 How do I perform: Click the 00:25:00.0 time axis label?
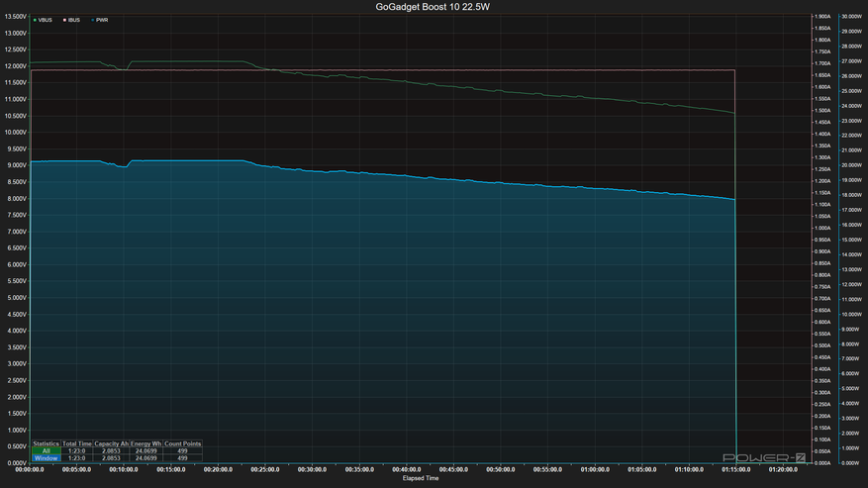coord(265,469)
